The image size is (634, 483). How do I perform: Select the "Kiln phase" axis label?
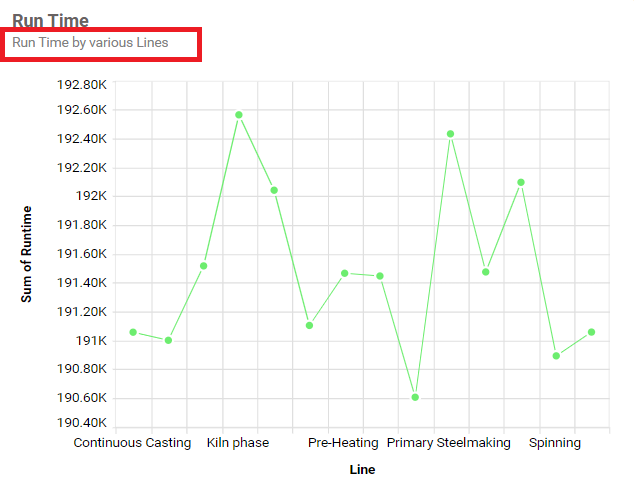(238, 442)
